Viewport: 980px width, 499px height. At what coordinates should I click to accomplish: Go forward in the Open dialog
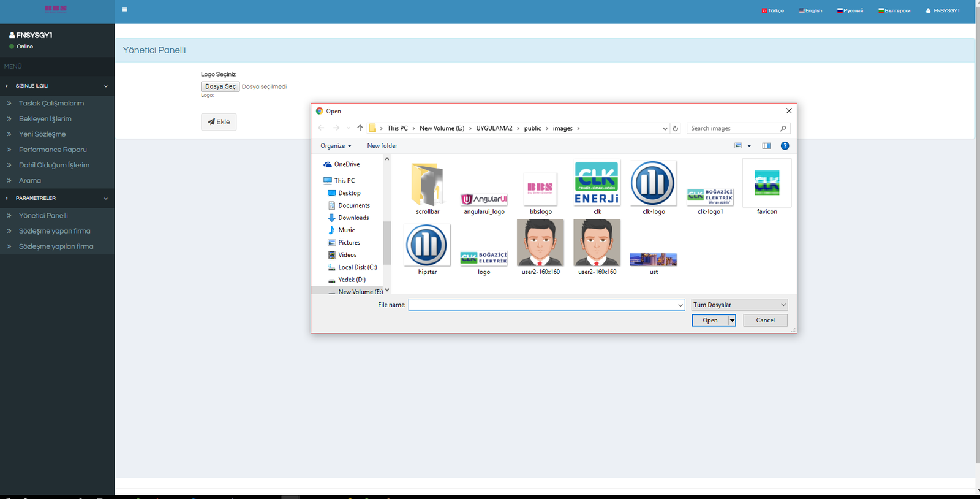click(336, 128)
